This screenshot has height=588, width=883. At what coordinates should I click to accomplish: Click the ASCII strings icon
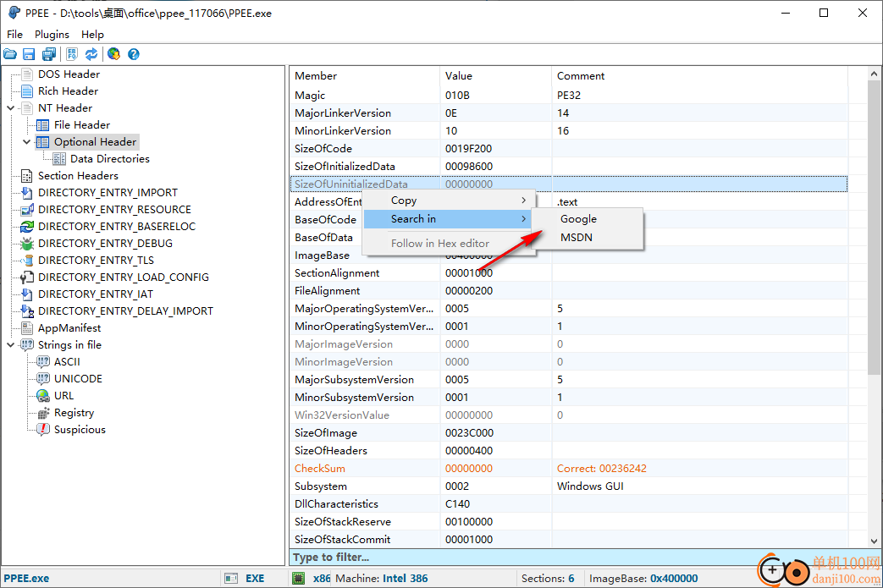43,362
